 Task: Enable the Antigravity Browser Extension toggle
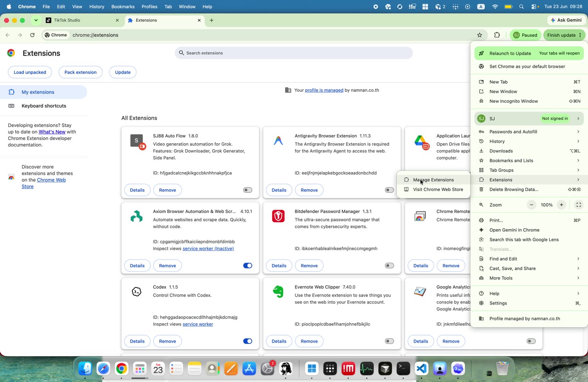click(x=390, y=190)
